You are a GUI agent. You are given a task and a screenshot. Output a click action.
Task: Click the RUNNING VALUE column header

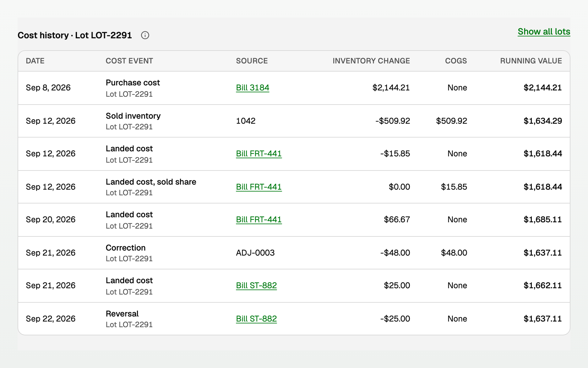click(x=531, y=61)
